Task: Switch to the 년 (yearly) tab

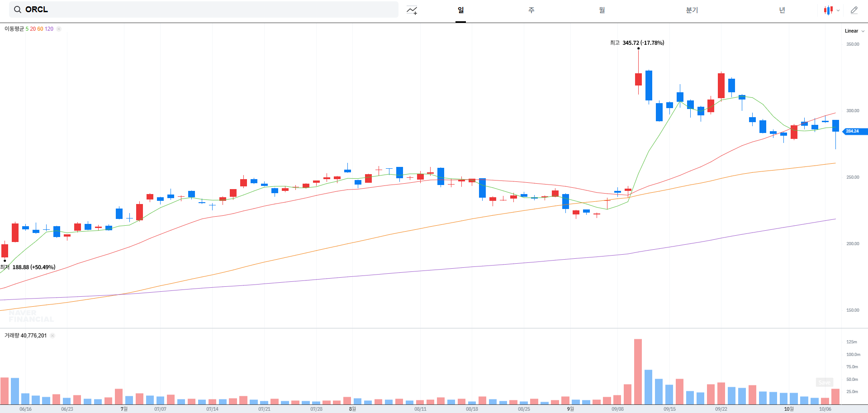Action: pyautogui.click(x=782, y=10)
